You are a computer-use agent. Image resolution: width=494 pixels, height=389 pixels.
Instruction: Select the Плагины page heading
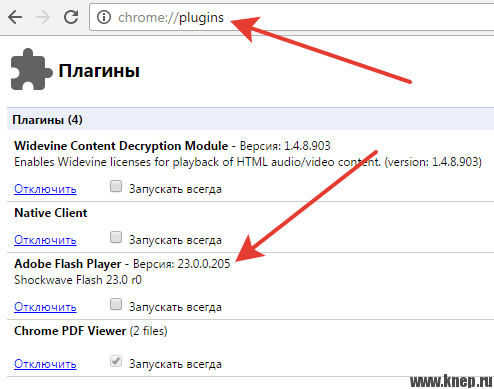coord(99,71)
